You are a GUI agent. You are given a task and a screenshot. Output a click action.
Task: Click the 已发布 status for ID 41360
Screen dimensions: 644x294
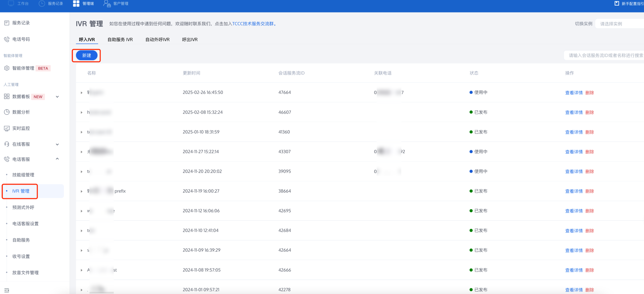pyautogui.click(x=479, y=132)
